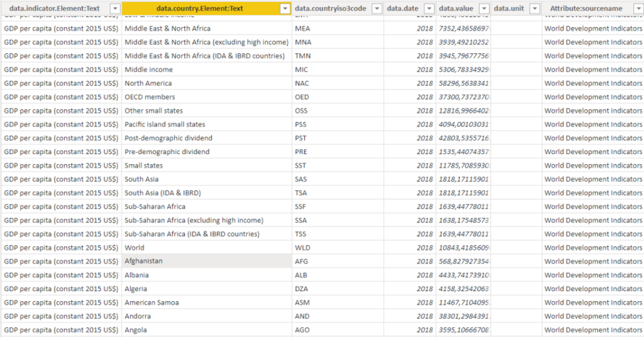Image resolution: width=644 pixels, height=338 pixels.
Task: Click the Albania country cell
Action: [x=207, y=276]
